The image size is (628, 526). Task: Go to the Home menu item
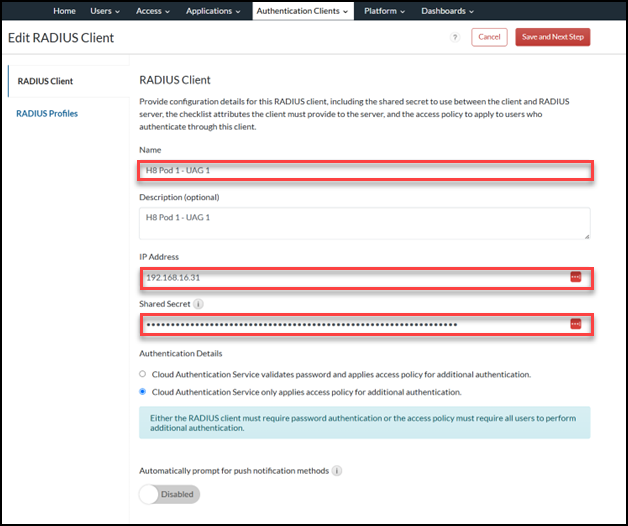click(64, 11)
